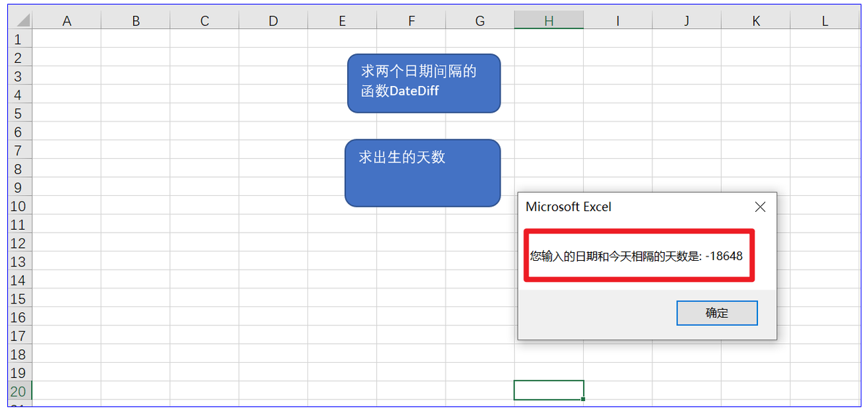Click the active cell H20
The height and width of the screenshot is (409, 868).
point(549,390)
